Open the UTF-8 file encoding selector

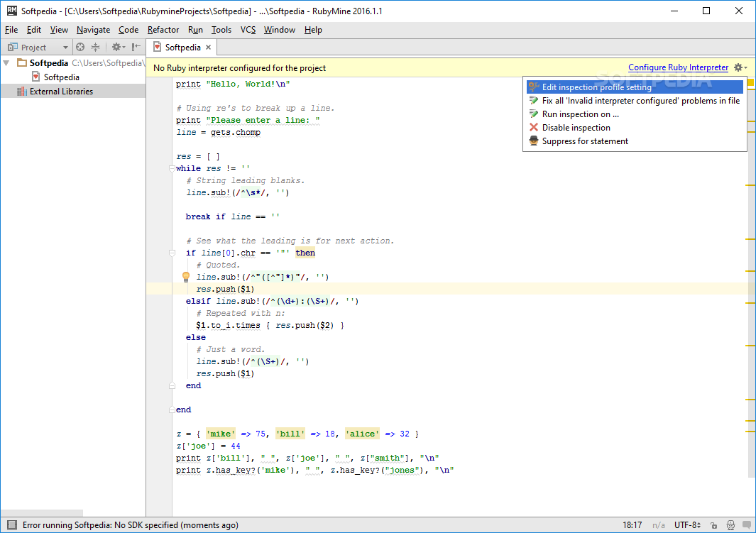687,524
